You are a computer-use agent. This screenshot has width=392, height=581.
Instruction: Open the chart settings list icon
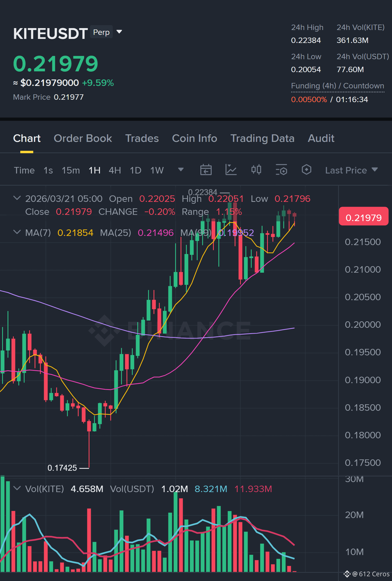tap(281, 170)
